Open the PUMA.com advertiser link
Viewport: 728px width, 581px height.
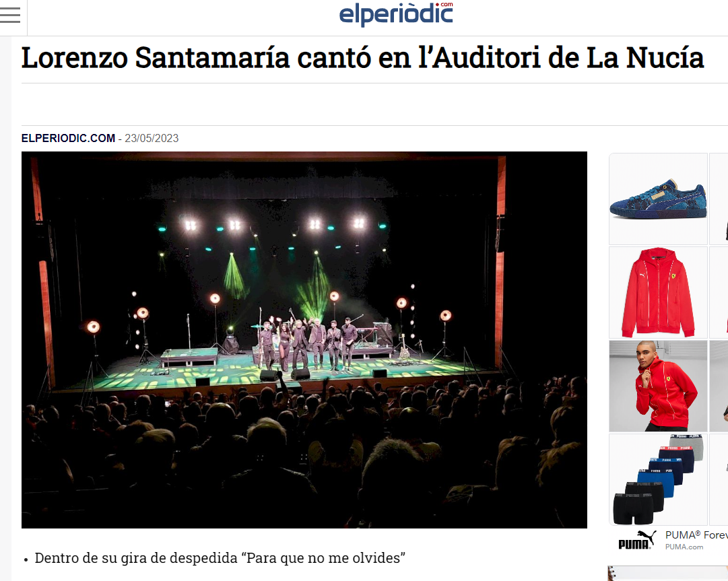click(684, 547)
